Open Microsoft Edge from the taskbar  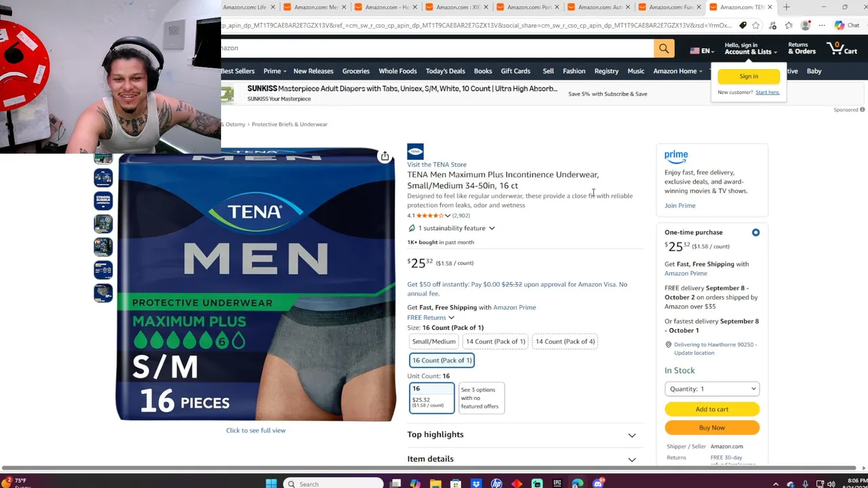click(578, 483)
